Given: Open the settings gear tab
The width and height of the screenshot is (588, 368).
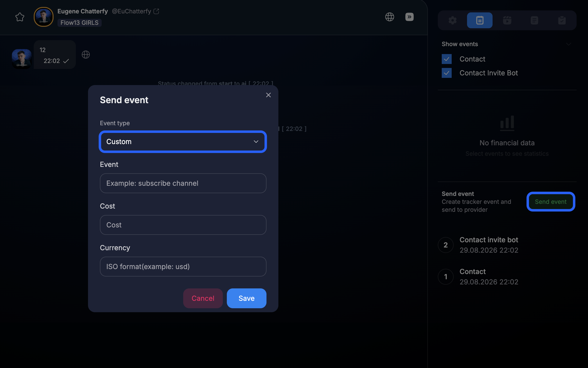Looking at the screenshot, I should click(x=452, y=20).
